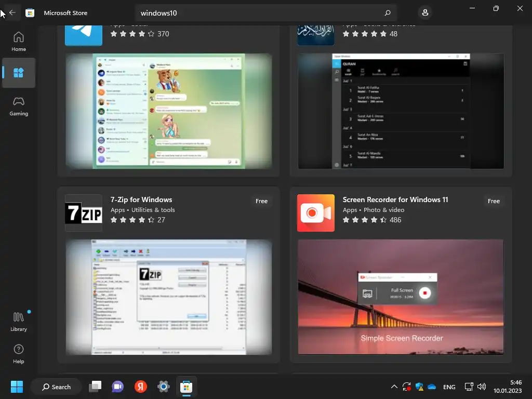Viewport: 532px width, 399px height.
Task: Open the Yandex browser in taskbar
Action: [140, 387]
